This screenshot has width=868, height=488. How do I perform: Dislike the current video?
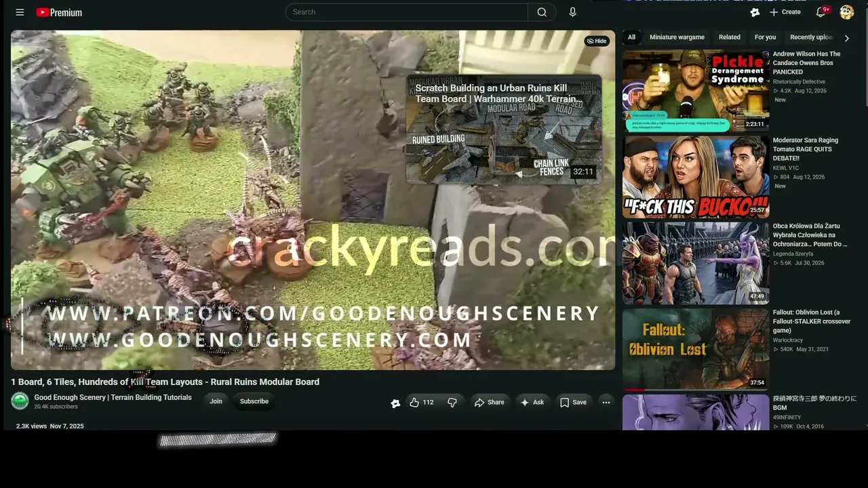[x=452, y=403]
